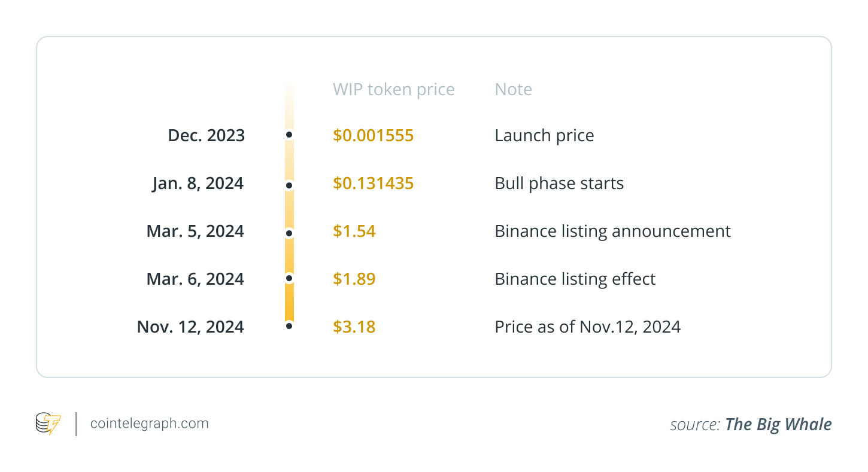
Task: Click the Nov. 12, 2024 date label
Action: (x=190, y=327)
